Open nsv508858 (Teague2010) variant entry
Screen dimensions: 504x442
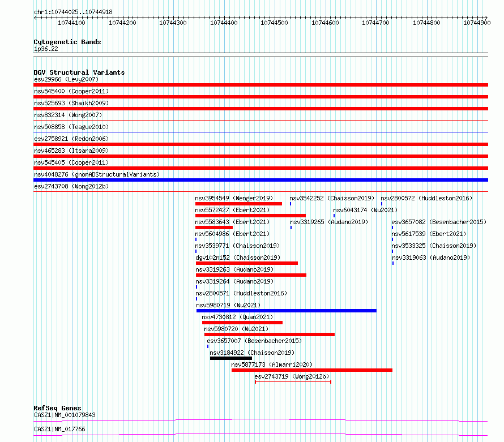pos(71,127)
